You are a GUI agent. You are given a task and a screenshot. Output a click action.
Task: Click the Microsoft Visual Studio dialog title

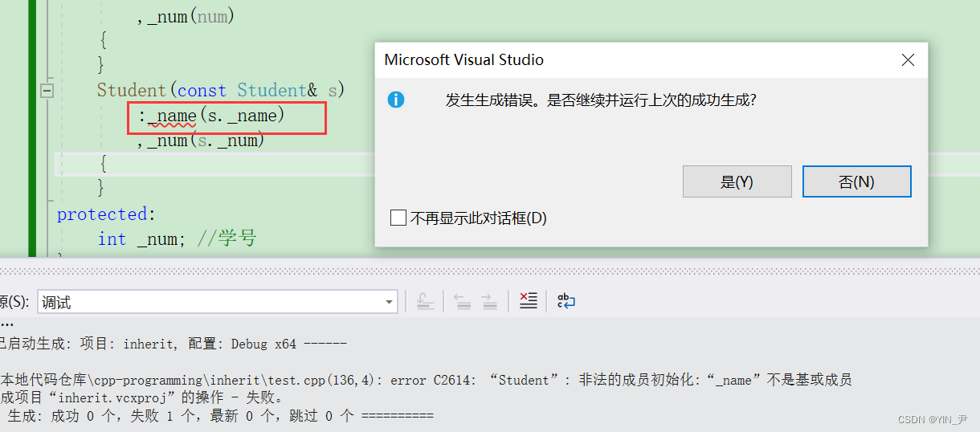(464, 60)
